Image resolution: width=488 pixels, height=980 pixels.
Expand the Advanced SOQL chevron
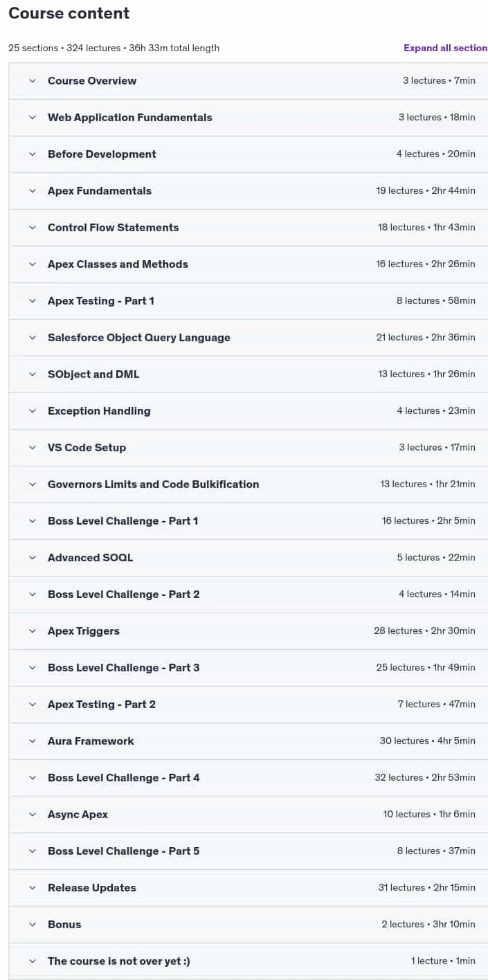click(x=33, y=558)
